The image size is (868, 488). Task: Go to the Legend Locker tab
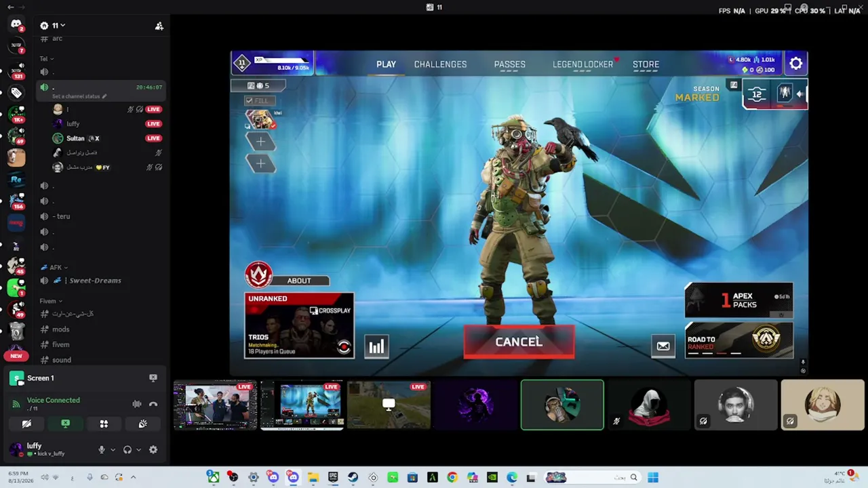point(583,64)
